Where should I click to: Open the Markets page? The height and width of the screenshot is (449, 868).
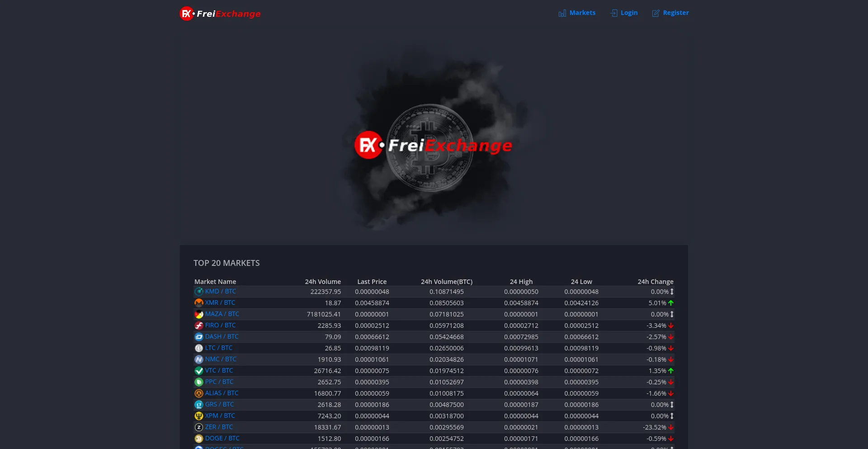(x=582, y=13)
